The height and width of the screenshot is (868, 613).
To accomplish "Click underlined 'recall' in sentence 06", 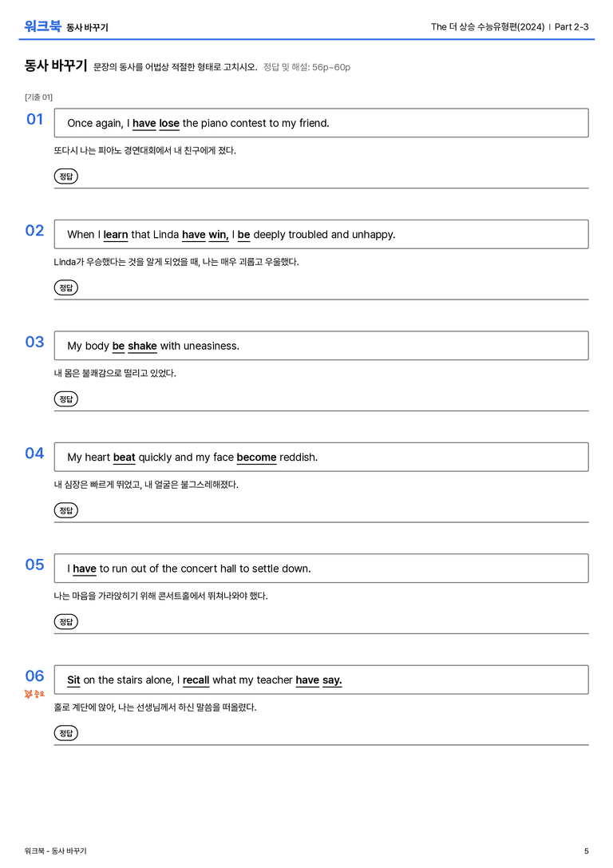I will pyautogui.click(x=196, y=680).
